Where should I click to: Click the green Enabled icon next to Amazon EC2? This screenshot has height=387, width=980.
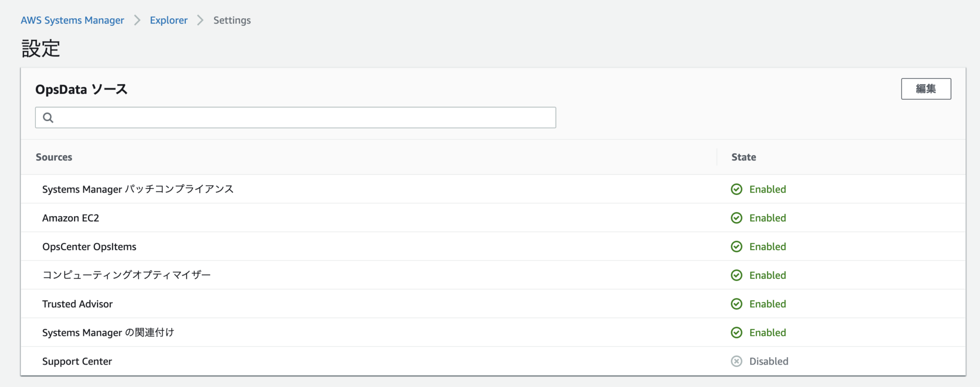736,218
